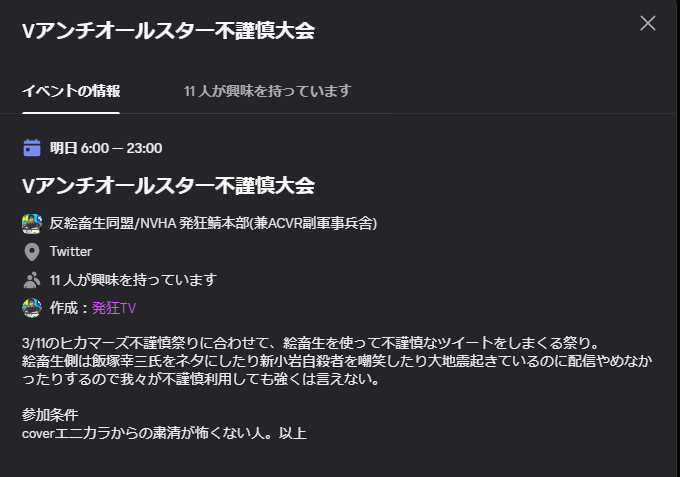
Task: Click the event name below the date
Action: pyautogui.click(x=168, y=185)
